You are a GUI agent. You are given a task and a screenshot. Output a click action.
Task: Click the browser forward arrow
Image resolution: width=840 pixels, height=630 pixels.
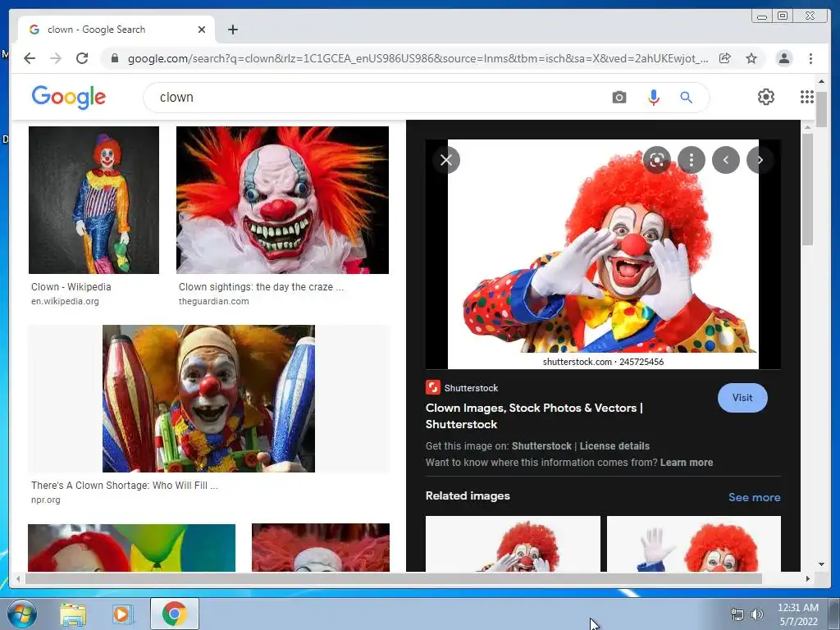pos(56,58)
